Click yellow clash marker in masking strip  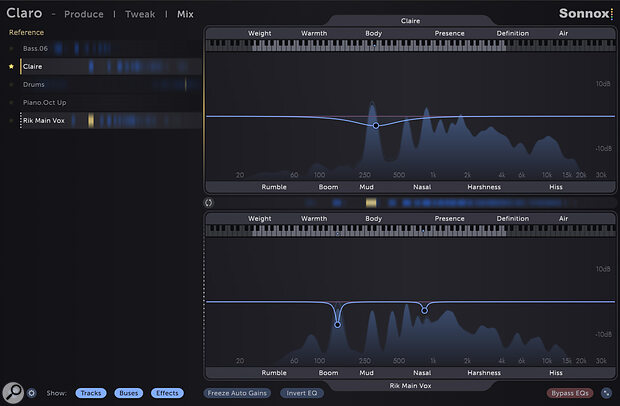[371, 203]
